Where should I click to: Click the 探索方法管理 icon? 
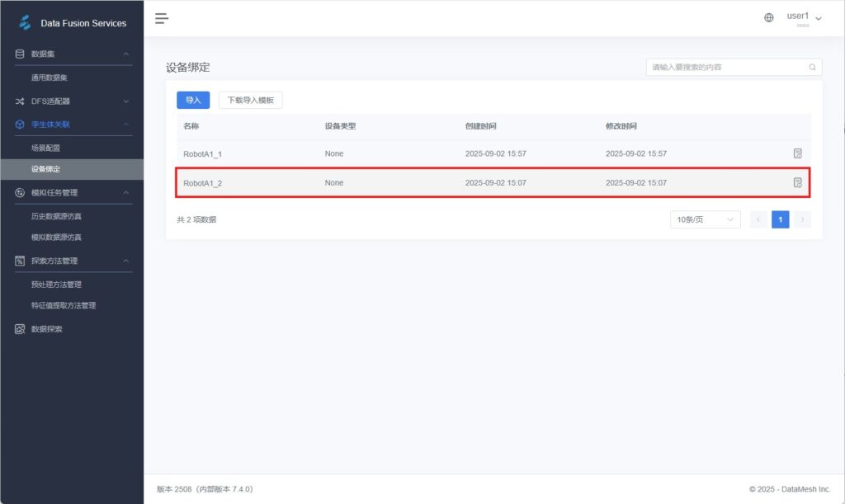point(20,261)
